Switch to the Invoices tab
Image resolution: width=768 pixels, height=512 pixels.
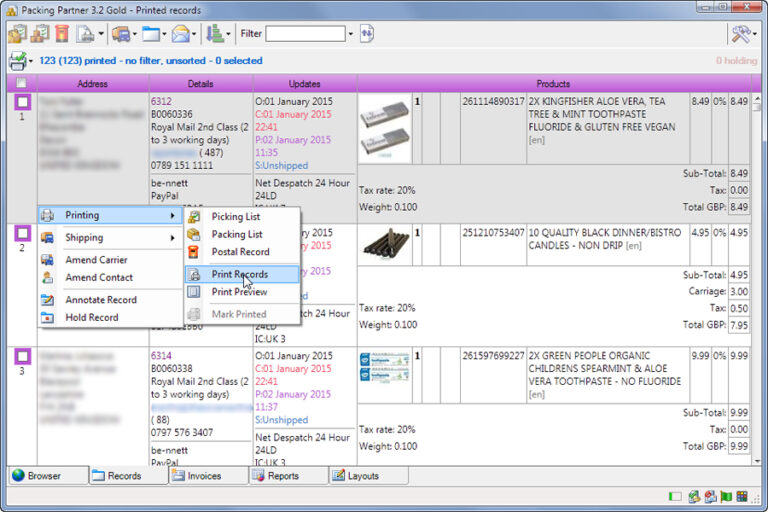[x=204, y=476]
